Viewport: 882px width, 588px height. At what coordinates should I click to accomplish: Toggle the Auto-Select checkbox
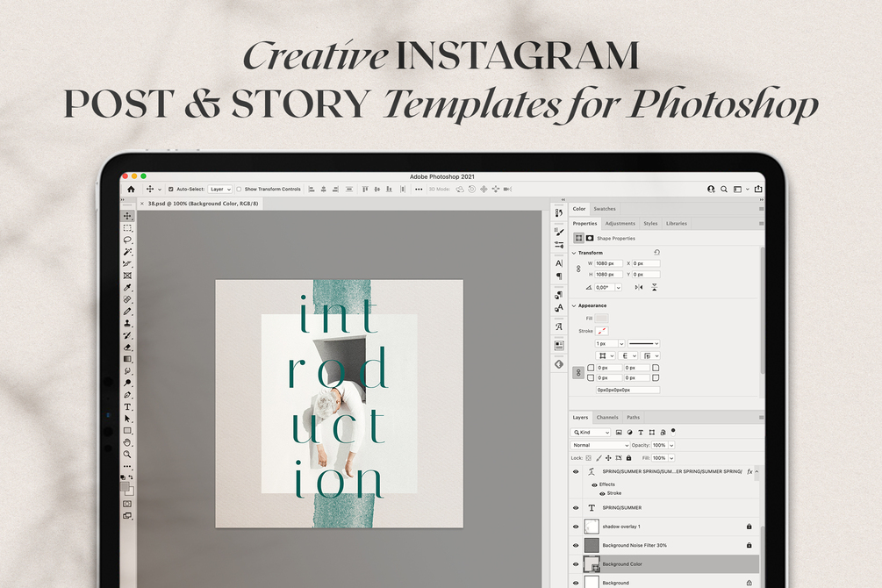pyautogui.click(x=171, y=189)
